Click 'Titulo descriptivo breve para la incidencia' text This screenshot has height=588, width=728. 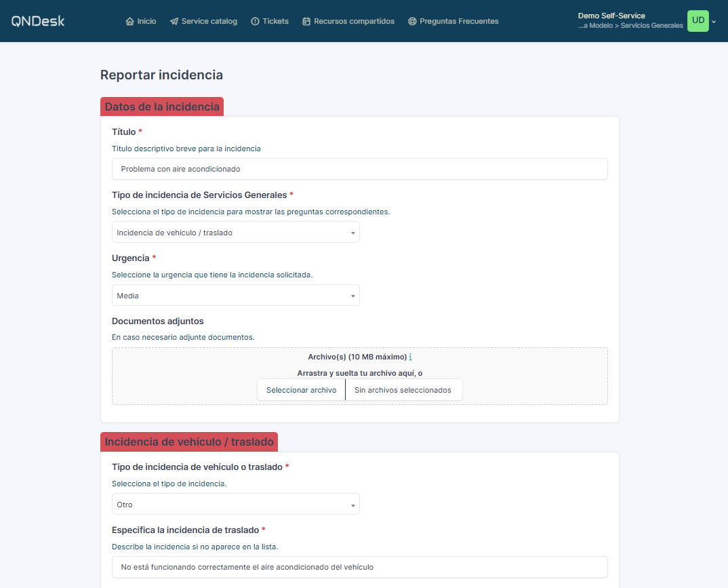pyautogui.click(x=186, y=149)
